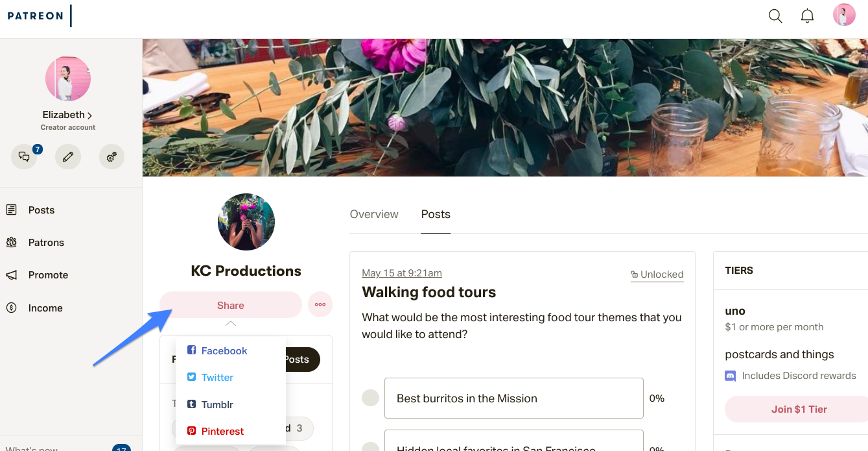
Task: Open messages icon with 7 badge
Action: [24, 156]
